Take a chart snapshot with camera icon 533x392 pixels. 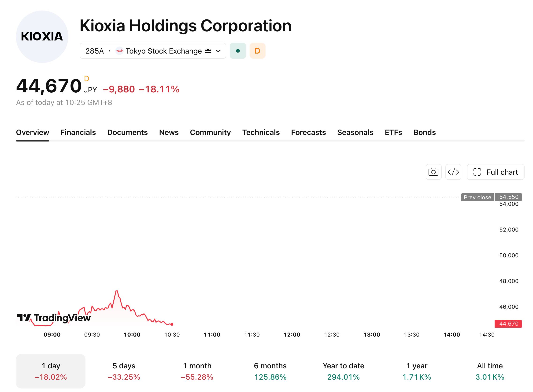coord(433,172)
